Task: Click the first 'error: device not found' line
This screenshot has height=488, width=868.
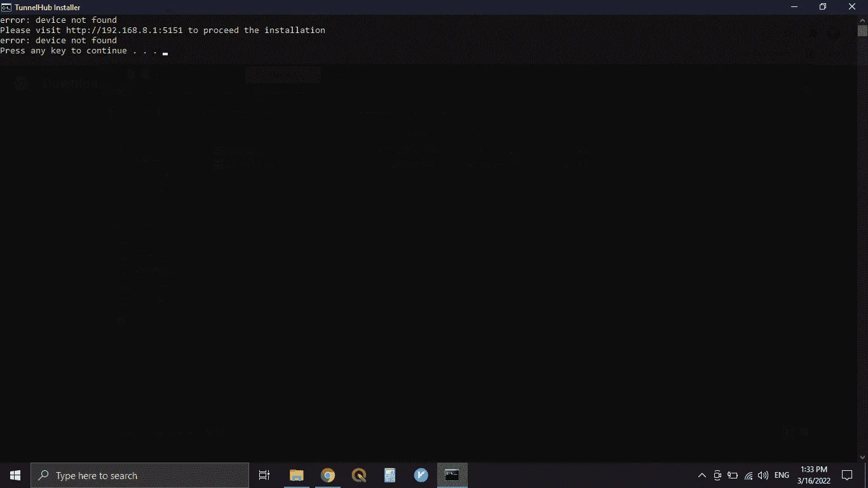Action: click(x=58, y=20)
